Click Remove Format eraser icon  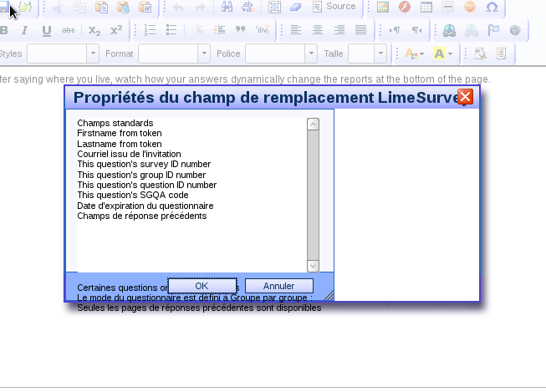pyautogui.click(x=296, y=7)
